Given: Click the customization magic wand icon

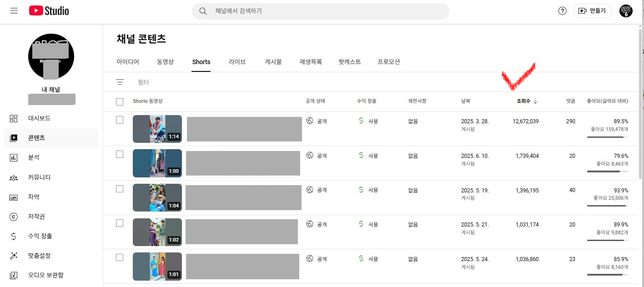Looking at the screenshot, I should (x=14, y=256).
